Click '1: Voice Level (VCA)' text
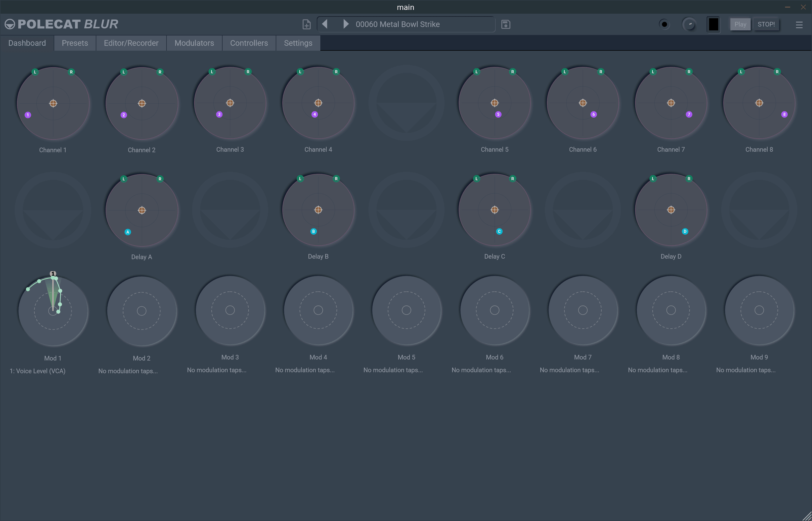 coord(38,371)
